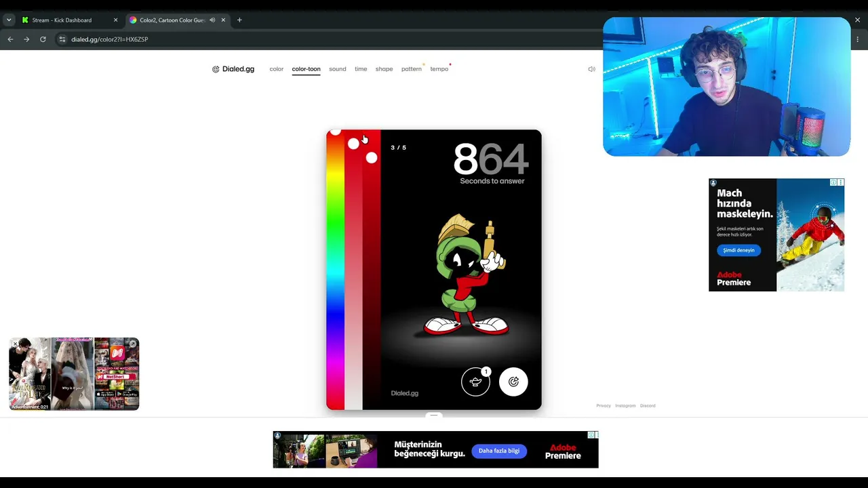The image size is (868, 488).
Task: Reload the page with the refresh icon
Action: (43, 39)
